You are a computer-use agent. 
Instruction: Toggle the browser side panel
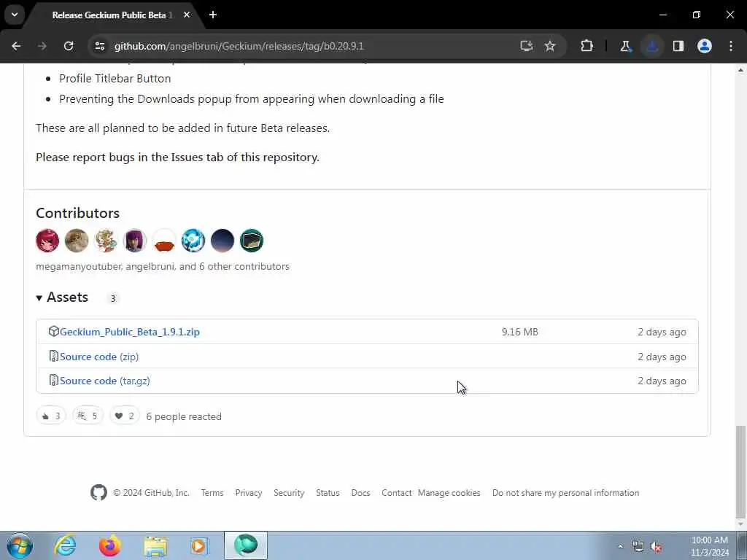click(678, 46)
